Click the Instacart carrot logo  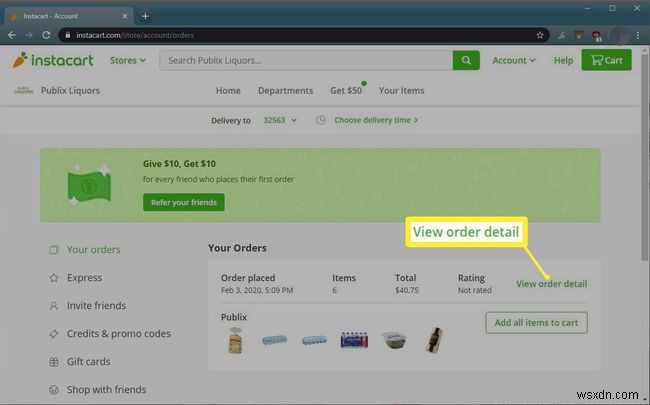click(53, 60)
